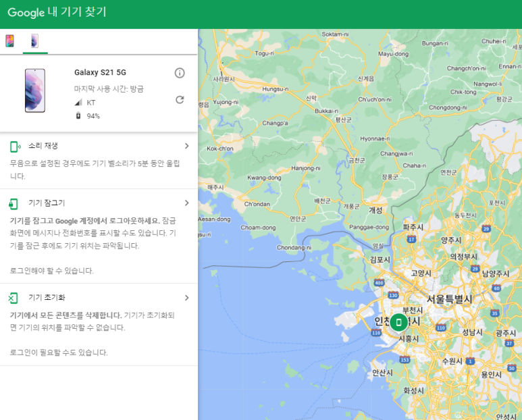Viewport: 522px width, 420px height.
Task: Click 포천시 label on the map
Action: pyautogui.click(x=497, y=203)
